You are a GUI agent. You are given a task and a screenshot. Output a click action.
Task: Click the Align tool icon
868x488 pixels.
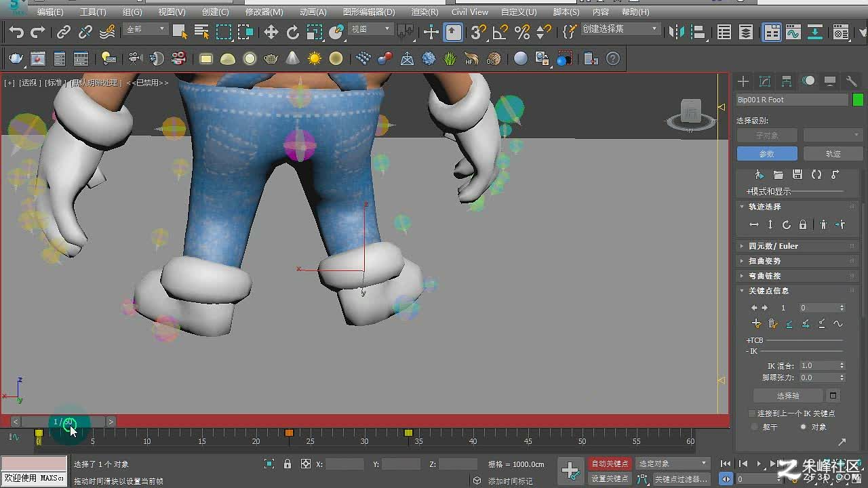[697, 32]
